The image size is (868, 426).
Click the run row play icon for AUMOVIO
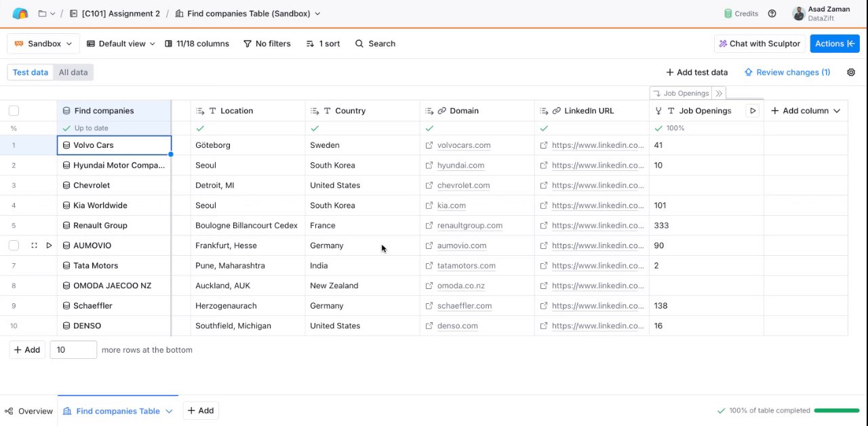tap(49, 246)
